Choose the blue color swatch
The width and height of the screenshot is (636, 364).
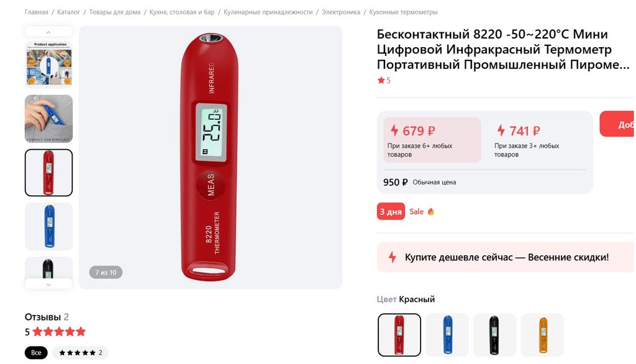447,335
